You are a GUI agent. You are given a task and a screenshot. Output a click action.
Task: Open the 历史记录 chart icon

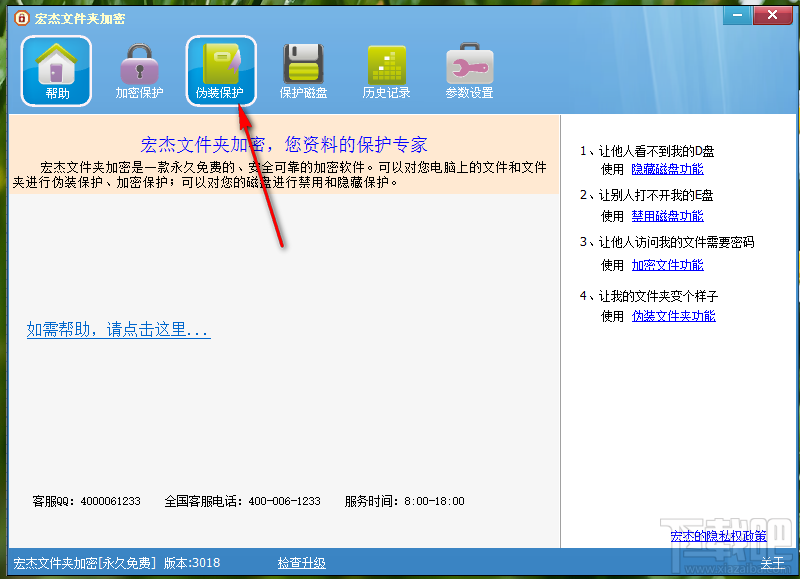pyautogui.click(x=386, y=71)
